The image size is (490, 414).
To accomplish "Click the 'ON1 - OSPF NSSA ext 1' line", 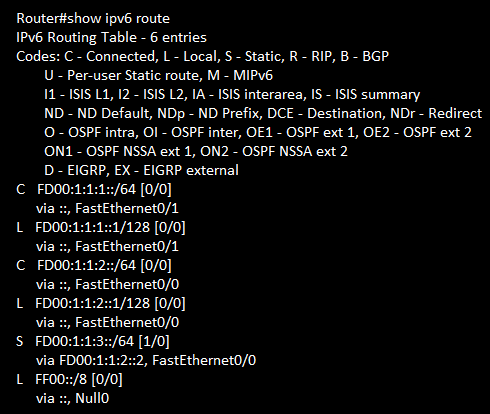I will [x=196, y=151].
